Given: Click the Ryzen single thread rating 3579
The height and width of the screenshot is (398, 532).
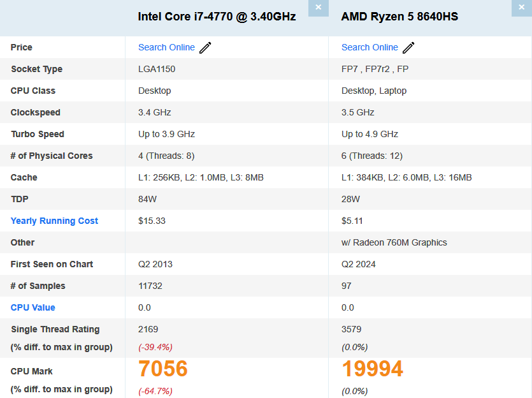Looking at the screenshot, I should pyautogui.click(x=351, y=329).
